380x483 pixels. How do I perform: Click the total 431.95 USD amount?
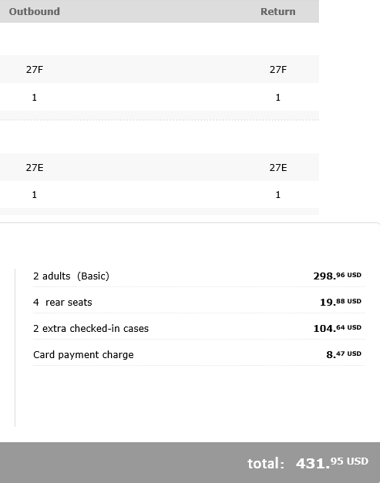click(x=332, y=463)
